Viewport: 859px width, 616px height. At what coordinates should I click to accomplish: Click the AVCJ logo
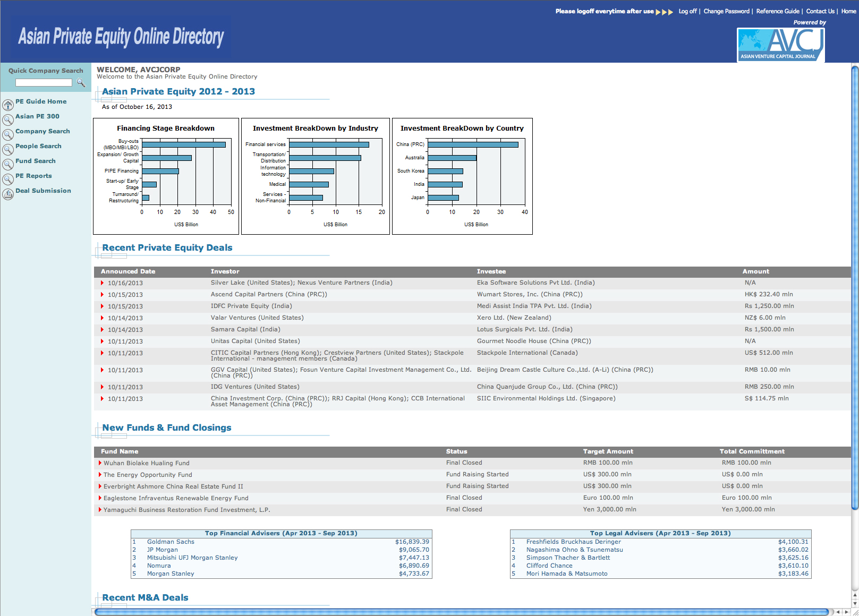[781, 45]
